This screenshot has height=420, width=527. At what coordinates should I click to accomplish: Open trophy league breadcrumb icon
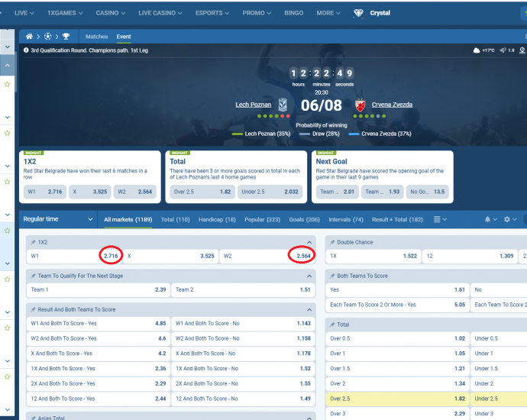[x=66, y=37]
